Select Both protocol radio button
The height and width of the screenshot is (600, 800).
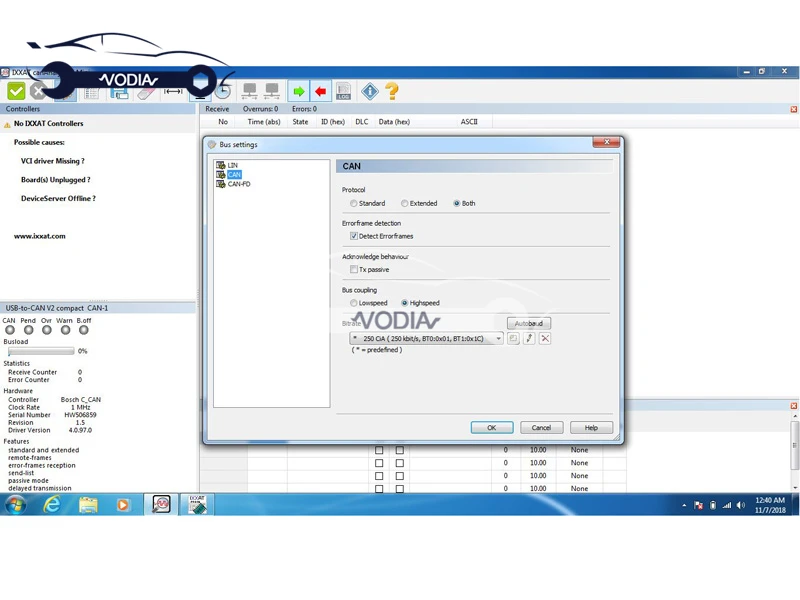457,204
